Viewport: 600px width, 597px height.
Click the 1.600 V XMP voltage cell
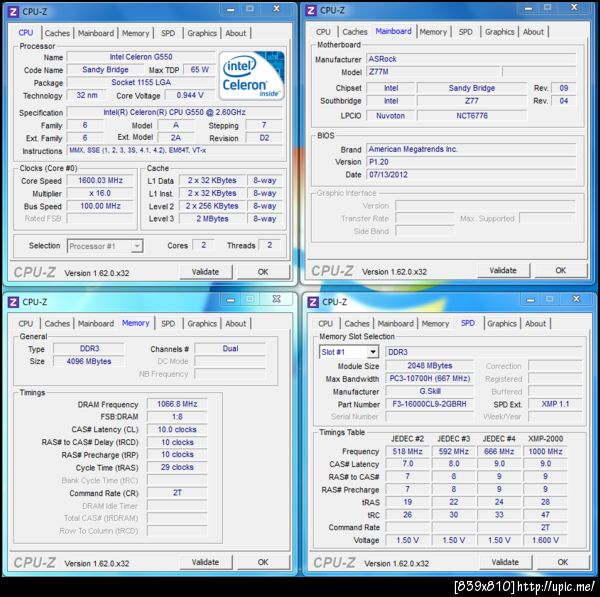click(x=545, y=540)
